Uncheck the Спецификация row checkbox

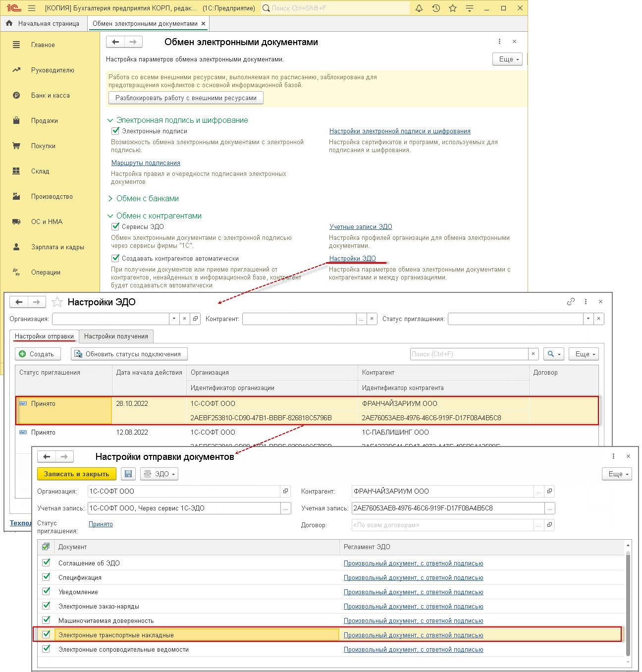[x=46, y=577]
